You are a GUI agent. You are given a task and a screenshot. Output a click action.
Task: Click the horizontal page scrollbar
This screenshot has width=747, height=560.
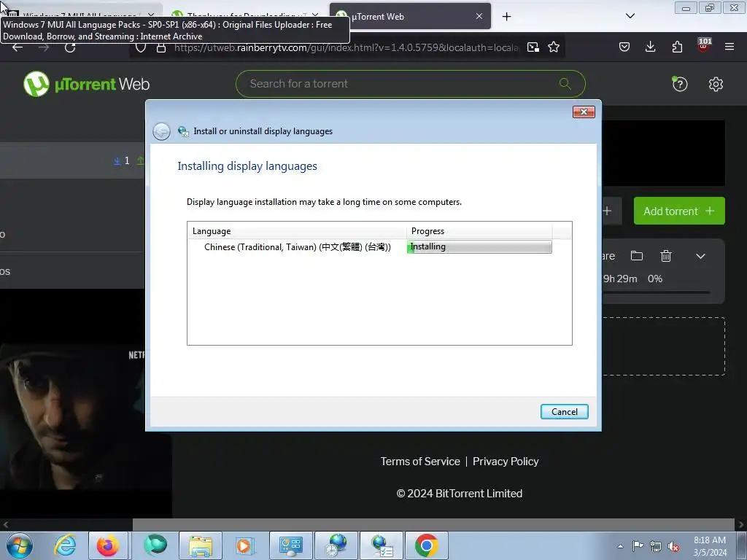[433, 525]
